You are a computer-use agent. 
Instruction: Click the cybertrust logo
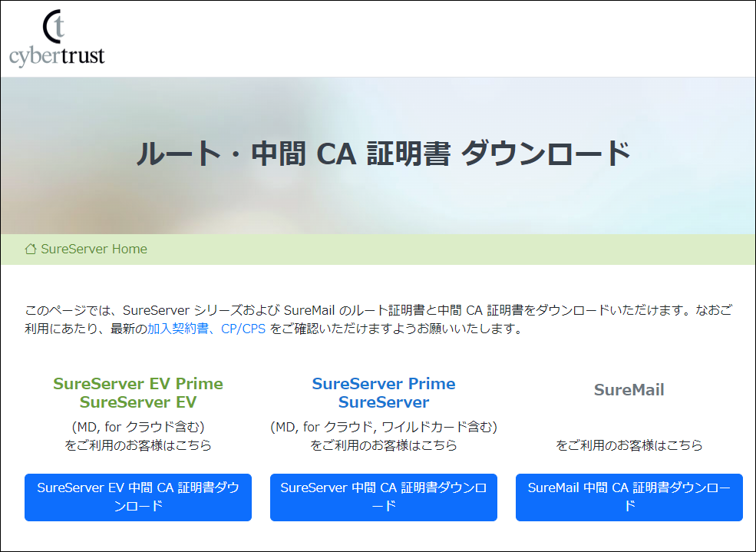pos(57,38)
